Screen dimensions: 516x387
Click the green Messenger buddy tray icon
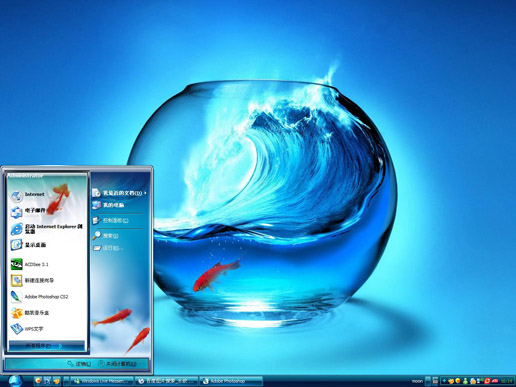click(465, 381)
